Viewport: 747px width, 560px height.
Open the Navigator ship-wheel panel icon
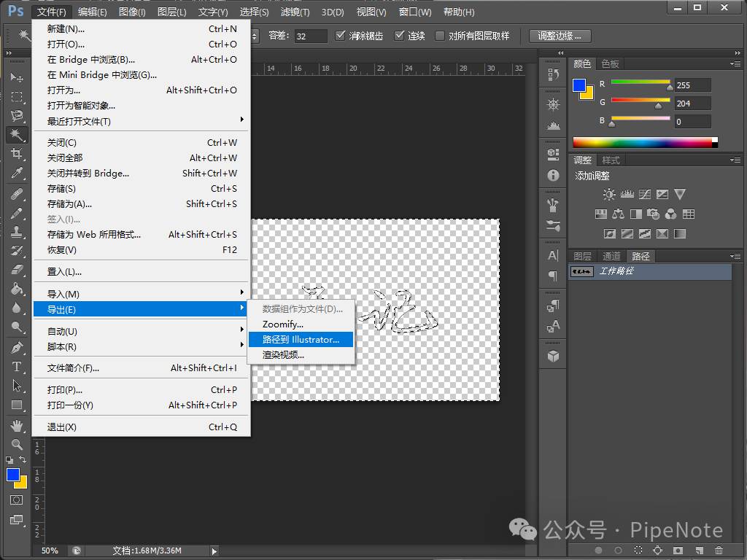pos(553,105)
